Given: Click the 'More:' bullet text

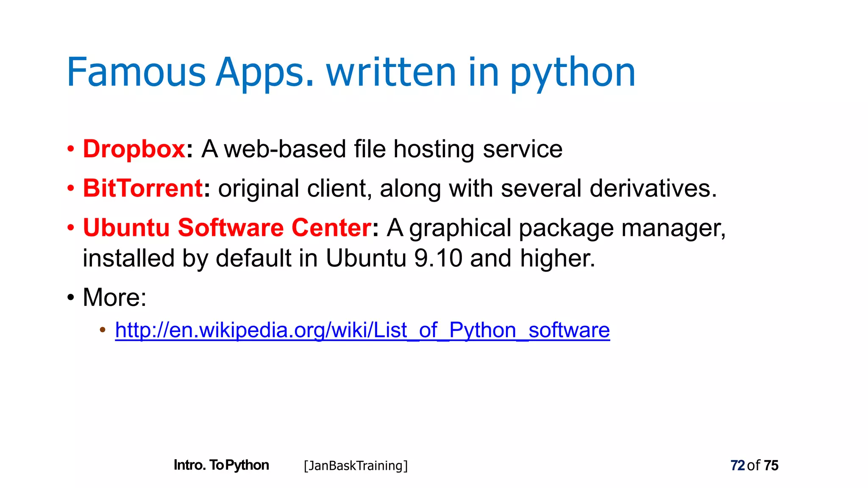Looking at the screenshot, I should click(114, 297).
